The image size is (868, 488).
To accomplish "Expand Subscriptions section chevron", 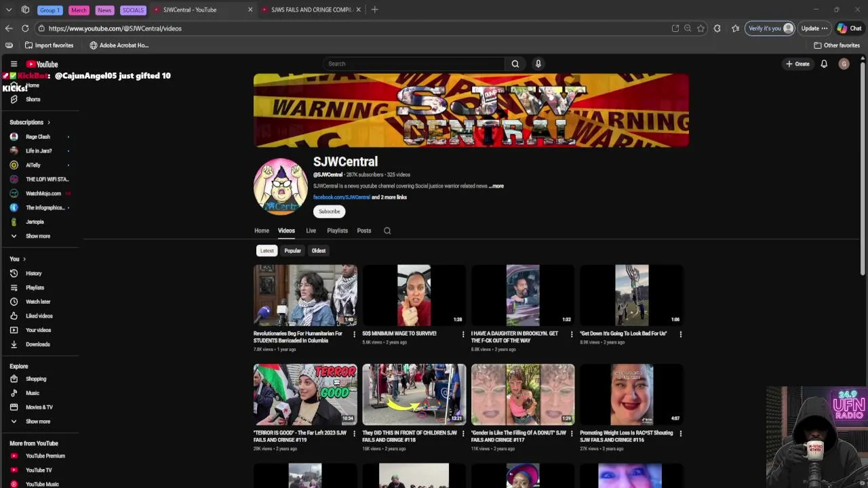I will pyautogui.click(x=49, y=123).
